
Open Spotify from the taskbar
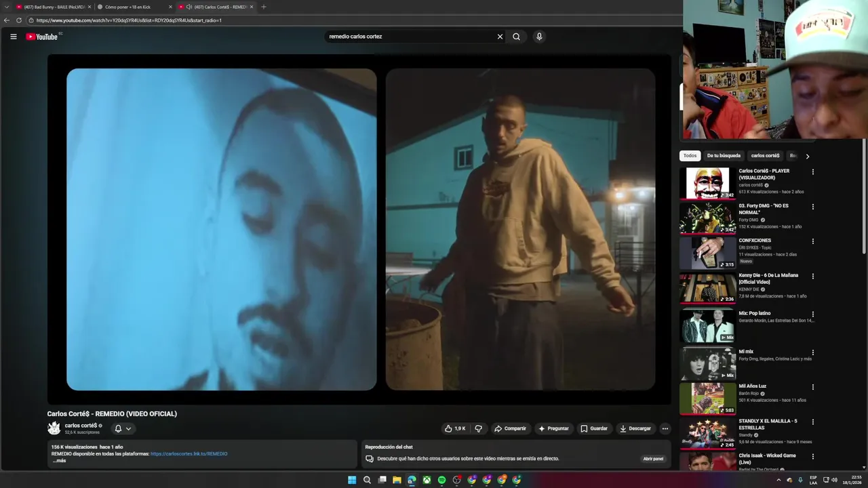point(441,480)
